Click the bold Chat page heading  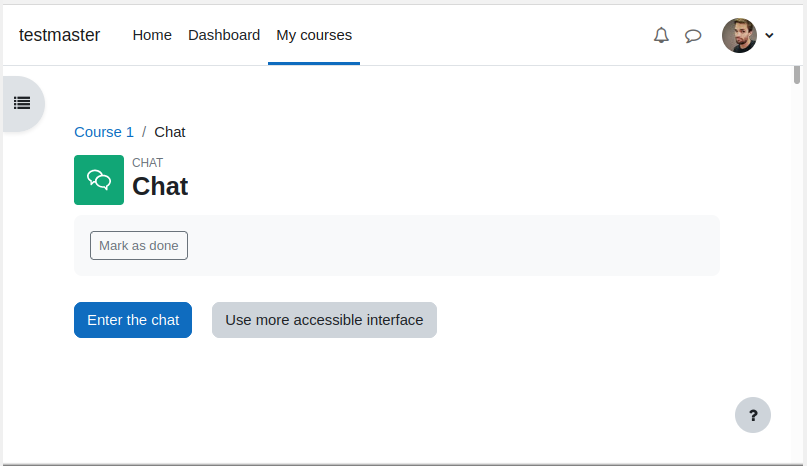pyautogui.click(x=160, y=186)
